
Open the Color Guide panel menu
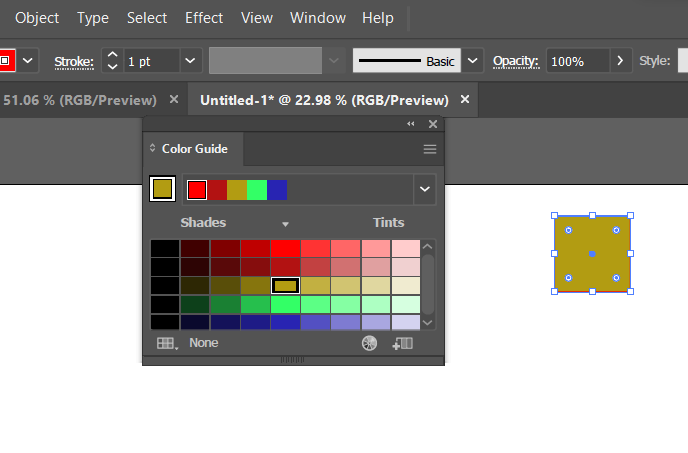point(430,149)
